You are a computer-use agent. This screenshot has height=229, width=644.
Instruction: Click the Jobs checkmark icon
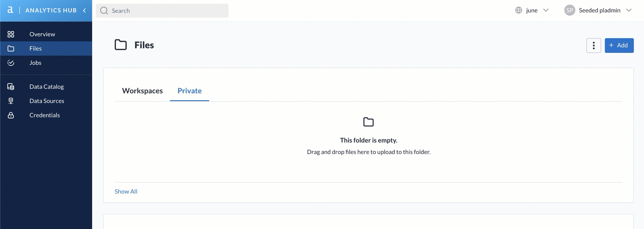pos(11,63)
